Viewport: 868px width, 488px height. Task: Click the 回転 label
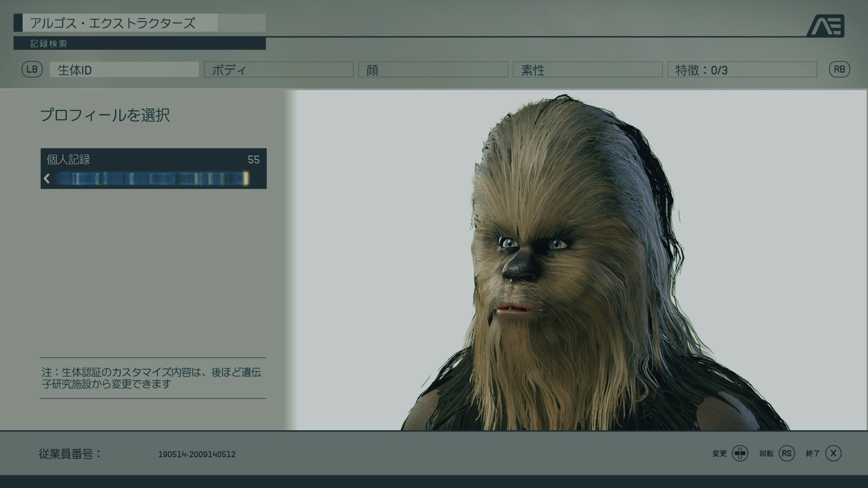[766, 454]
